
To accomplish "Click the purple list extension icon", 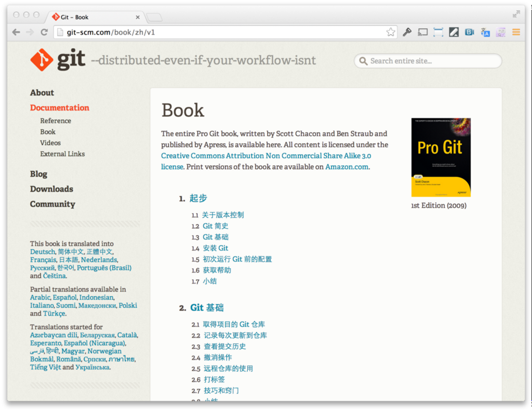I will [501, 32].
